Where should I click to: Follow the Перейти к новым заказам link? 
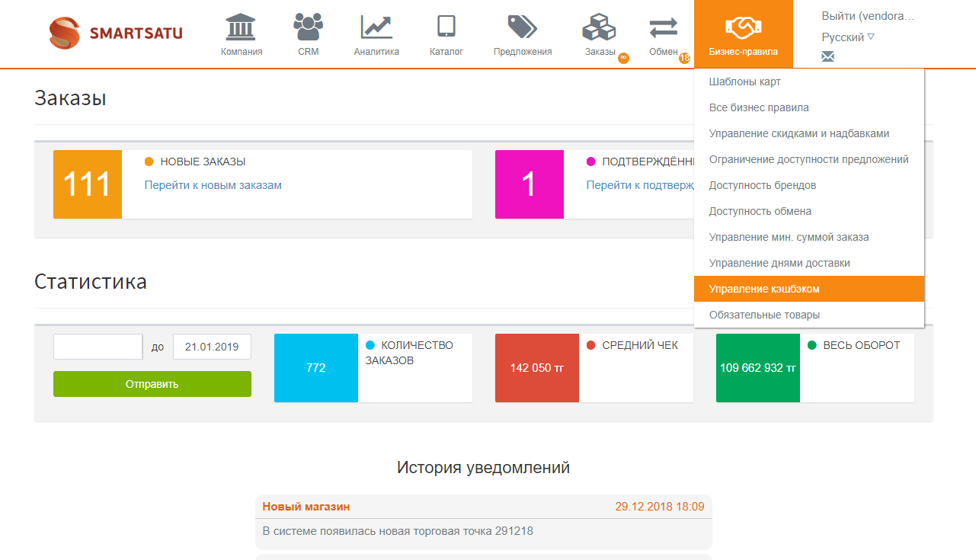point(213,185)
